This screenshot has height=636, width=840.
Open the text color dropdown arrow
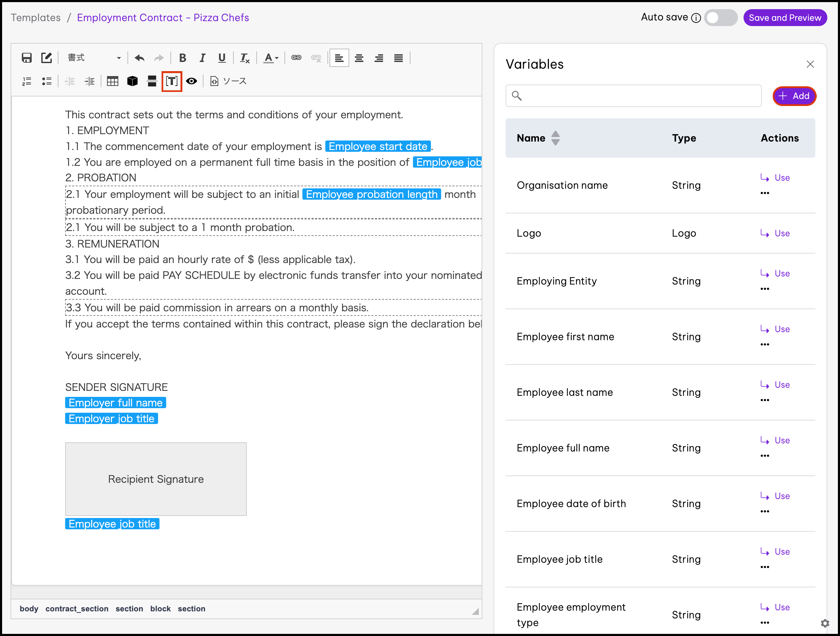pyautogui.click(x=277, y=58)
